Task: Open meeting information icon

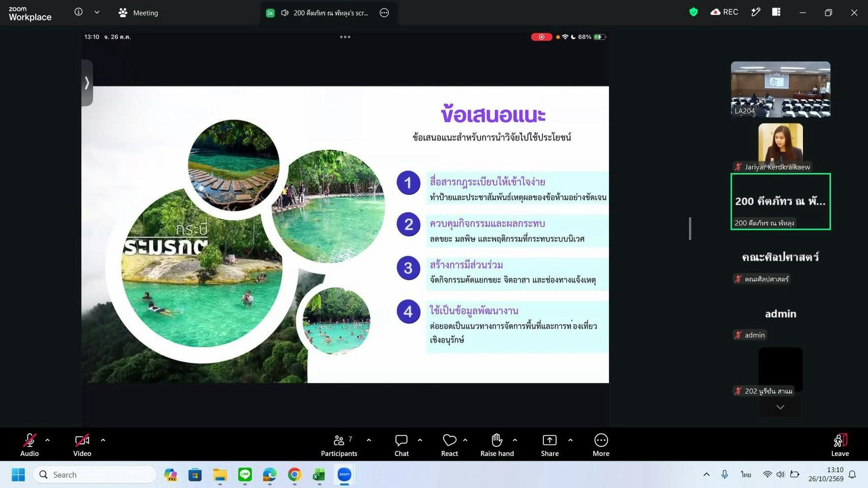Action: point(78,12)
